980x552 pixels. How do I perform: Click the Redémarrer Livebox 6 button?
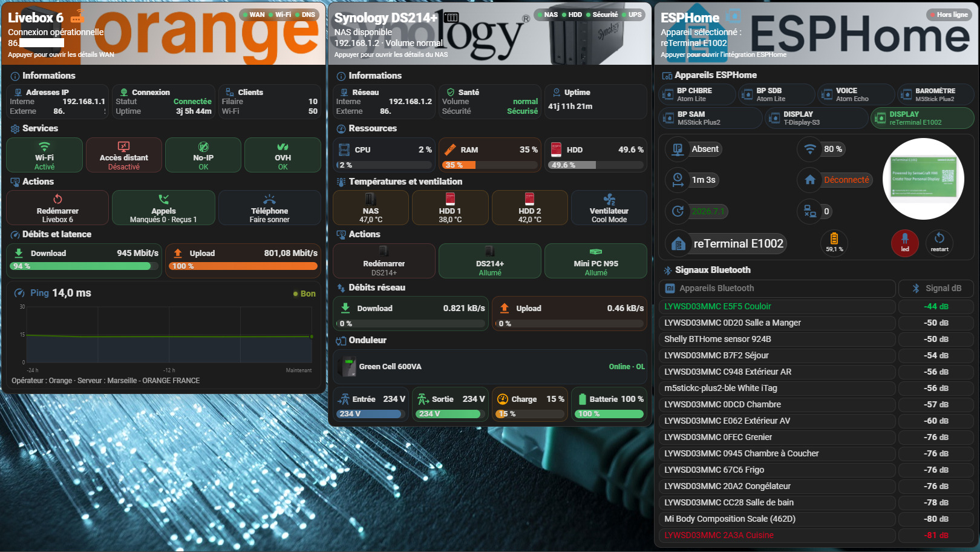57,208
